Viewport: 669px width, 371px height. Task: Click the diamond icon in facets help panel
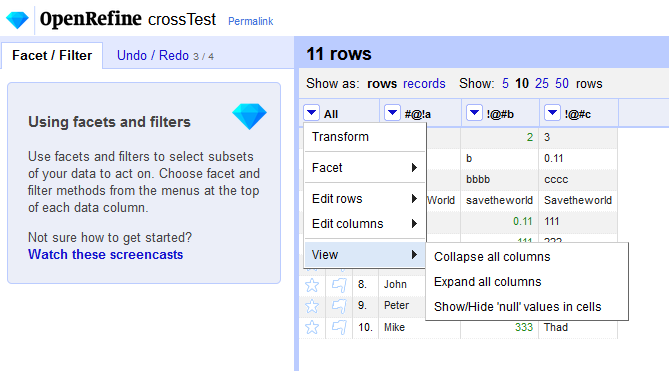tap(250, 116)
